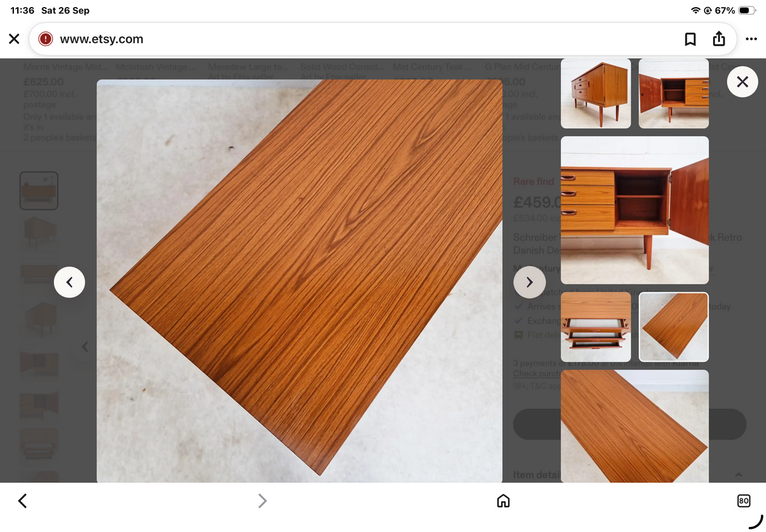The width and height of the screenshot is (766, 532).
Task: Show the next photo in the lightbox
Action: tap(529, 282)
